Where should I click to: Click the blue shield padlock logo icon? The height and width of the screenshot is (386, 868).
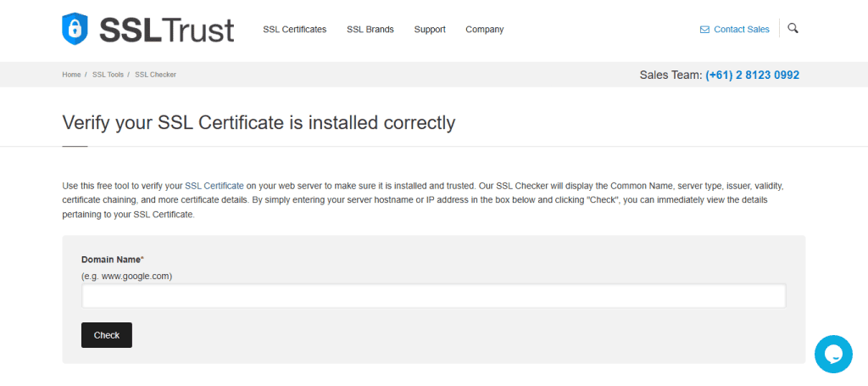pos(75,29)
